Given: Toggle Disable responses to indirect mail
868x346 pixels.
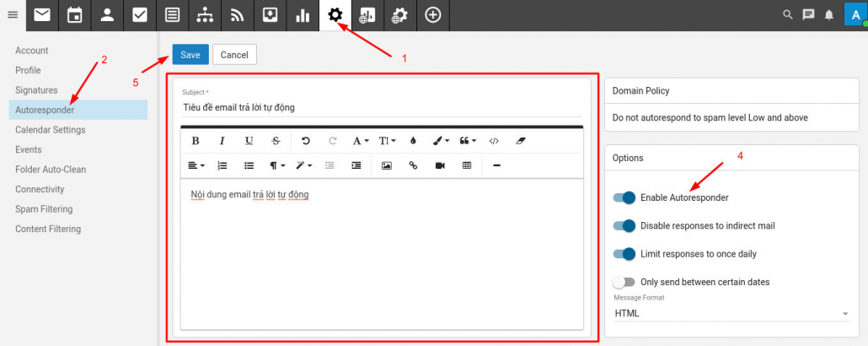Looking at the screenshot, I should 624,225.
